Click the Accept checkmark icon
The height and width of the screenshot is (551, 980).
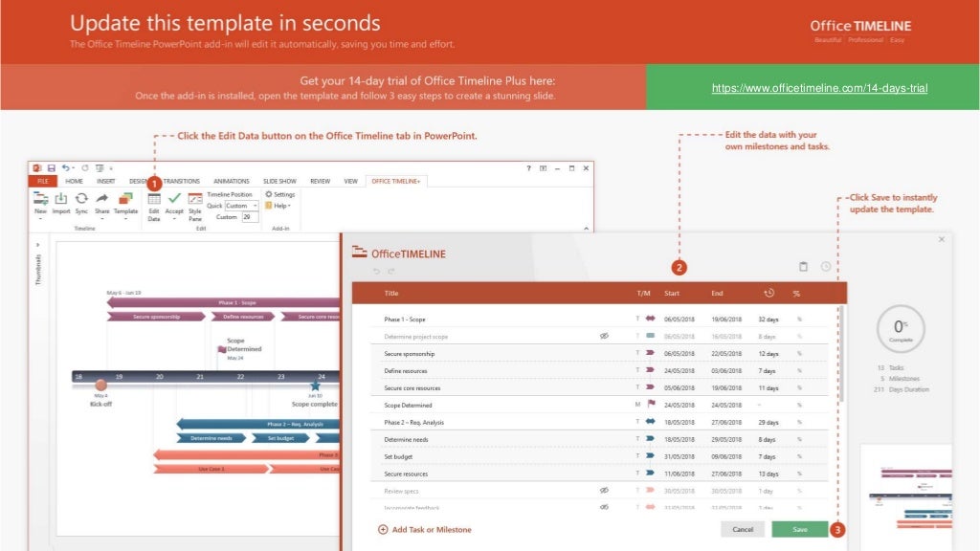click(174, 199)
